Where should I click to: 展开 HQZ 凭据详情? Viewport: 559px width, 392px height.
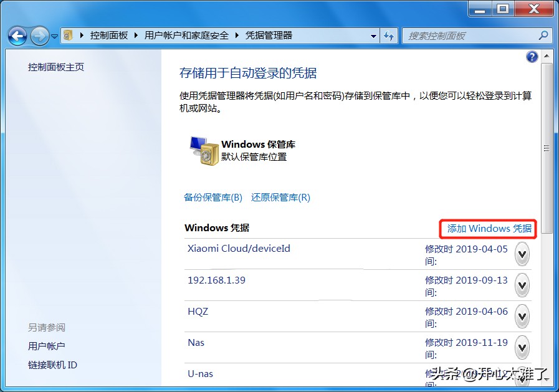coord(522,317)
